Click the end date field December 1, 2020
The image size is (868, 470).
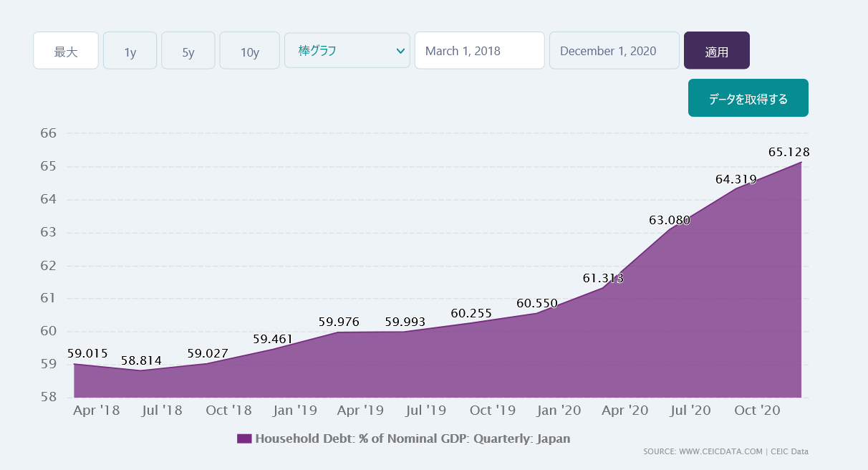click(x=614, y=51)
